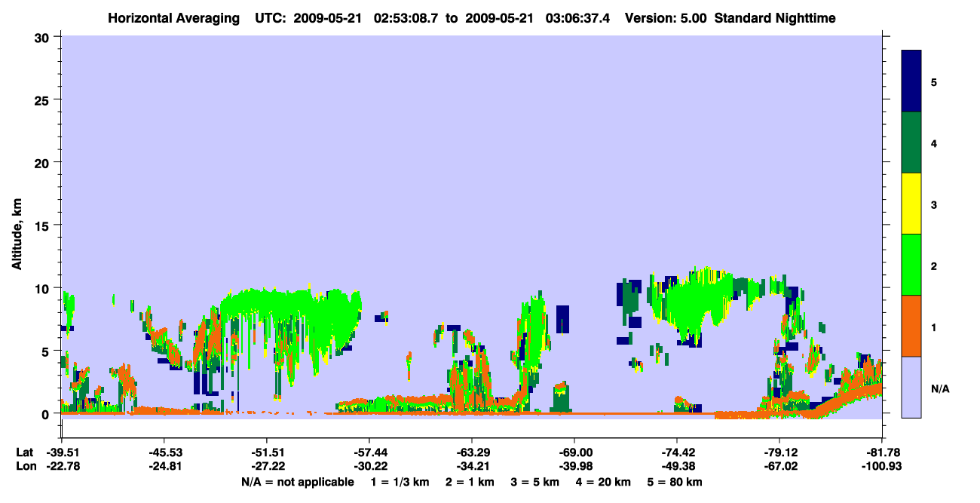Click the dark blue colorbar segment labeled 5
The height and width of the screenshot is (503, 980).
(x=911, y=81)
